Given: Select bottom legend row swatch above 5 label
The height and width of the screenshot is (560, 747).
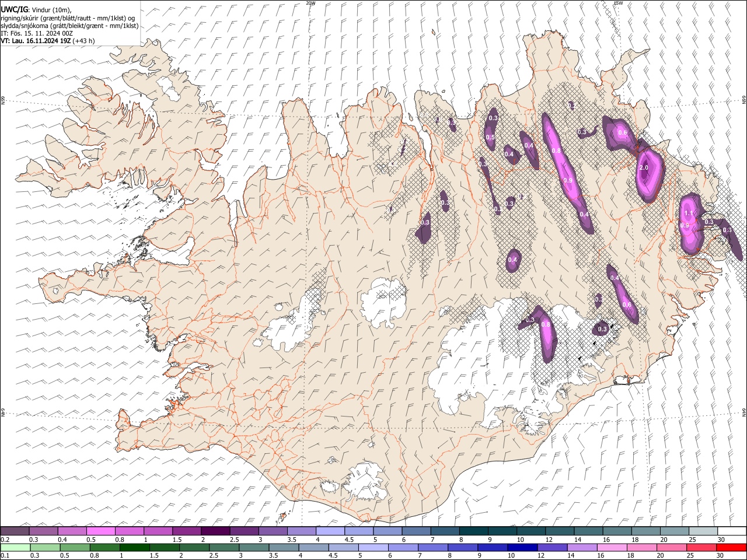Looking at the screenshot, I should [373, 547].
